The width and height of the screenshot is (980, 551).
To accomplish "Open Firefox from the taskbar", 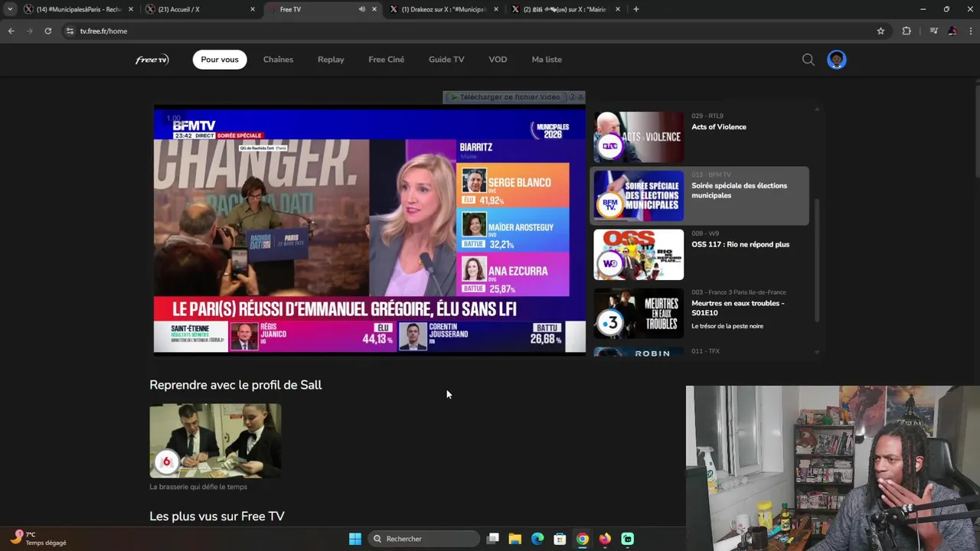I will (x=605, y=539).
